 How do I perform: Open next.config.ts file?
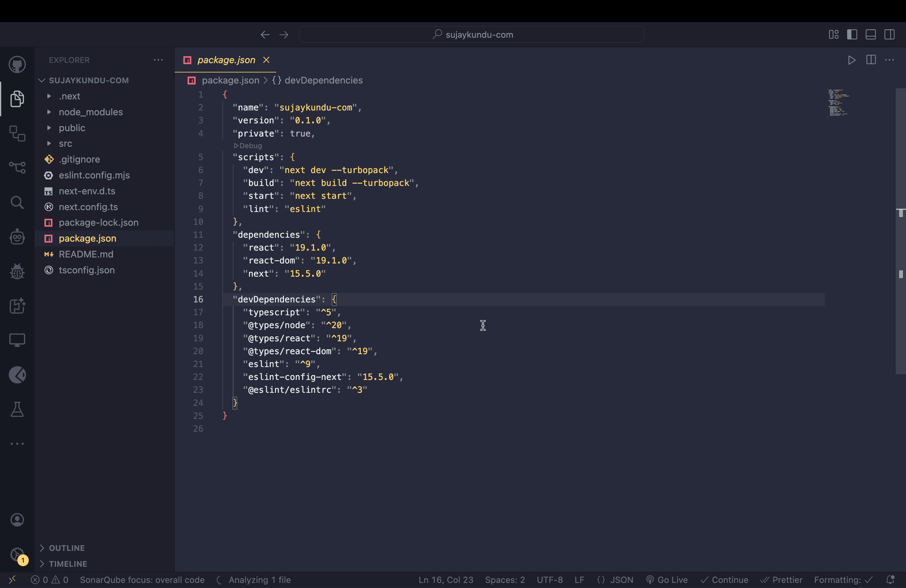pos(88,207)
